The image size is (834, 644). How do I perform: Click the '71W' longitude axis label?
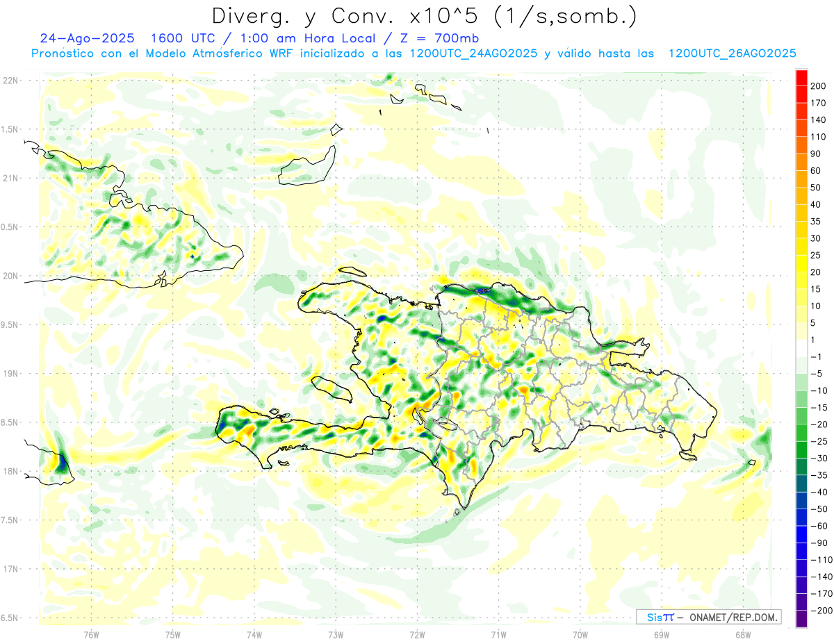pos(498,634)
